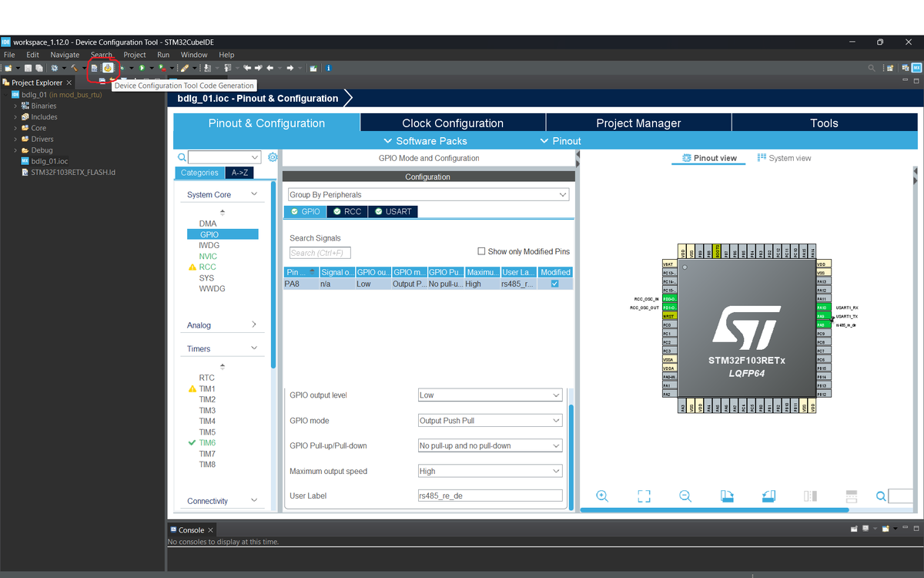
Task: Sort the table by the Pin Name column
Action: coord(301,272)
